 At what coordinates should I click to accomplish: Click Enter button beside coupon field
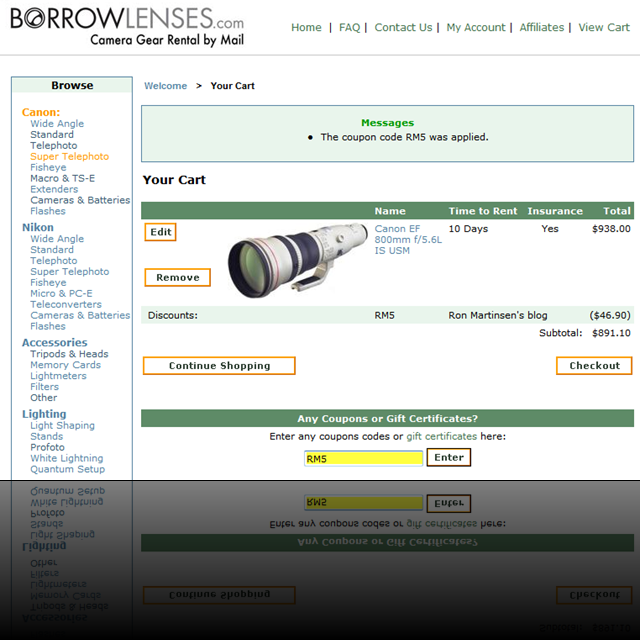[449, 457]
